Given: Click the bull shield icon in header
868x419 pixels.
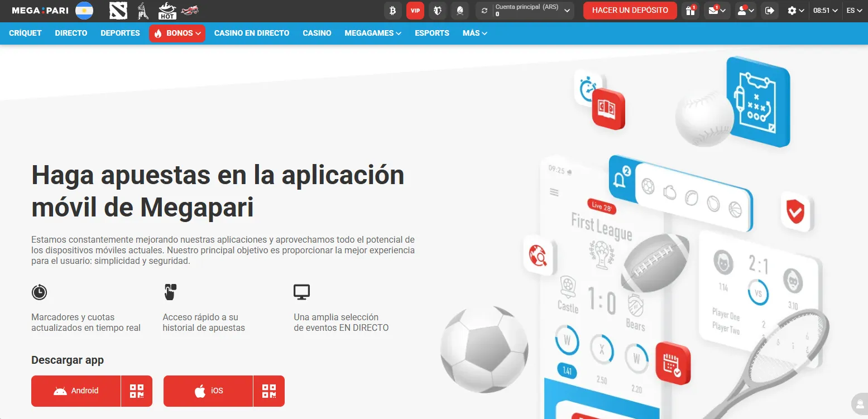Looking at the screenshot, I should click(x=438, y=11).
